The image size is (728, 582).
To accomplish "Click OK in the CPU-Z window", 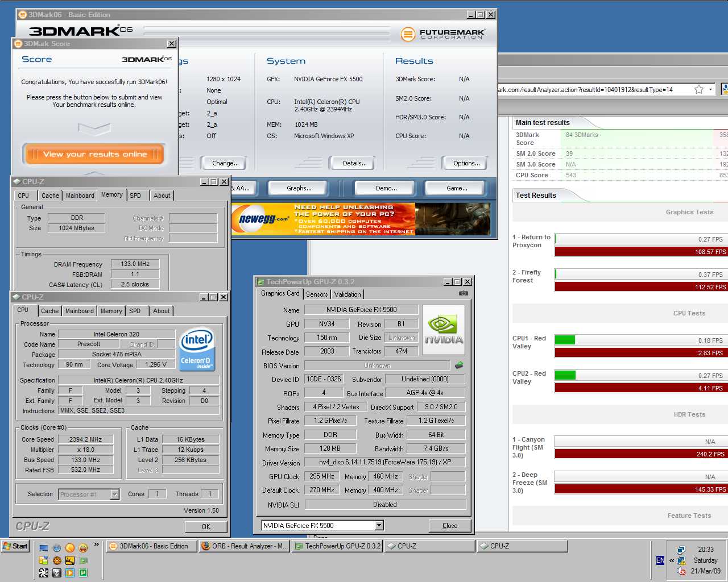I will 206,527.
